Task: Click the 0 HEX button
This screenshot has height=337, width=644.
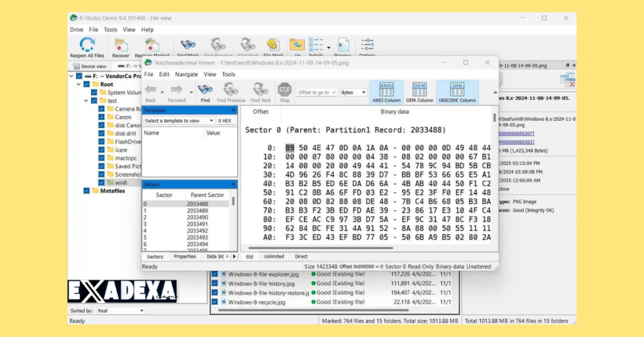Action: tap(225, 121)
